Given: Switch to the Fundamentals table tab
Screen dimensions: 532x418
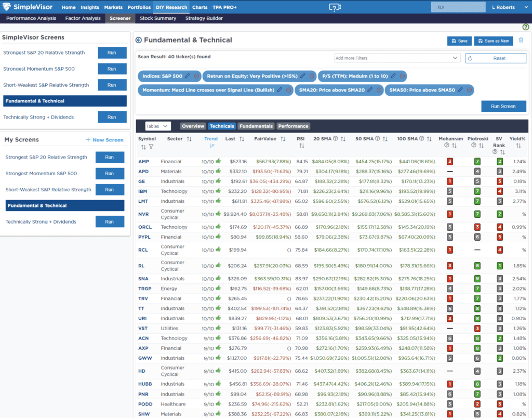Looking at the screenshot, I should point(256,126).
